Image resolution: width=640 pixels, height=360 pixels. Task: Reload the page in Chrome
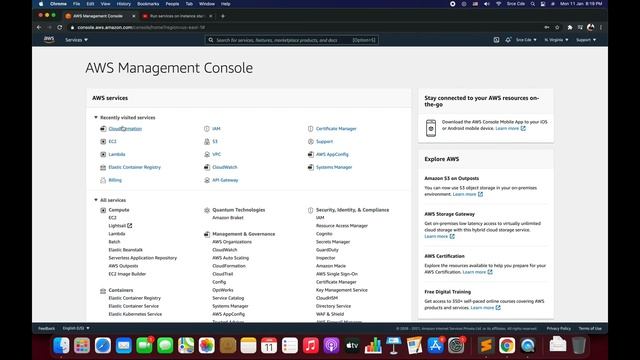[x=60, y=27]
